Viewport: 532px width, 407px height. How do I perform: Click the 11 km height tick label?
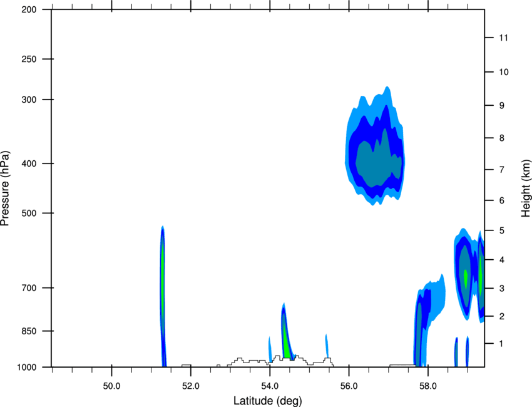click(x=504, y=38)
